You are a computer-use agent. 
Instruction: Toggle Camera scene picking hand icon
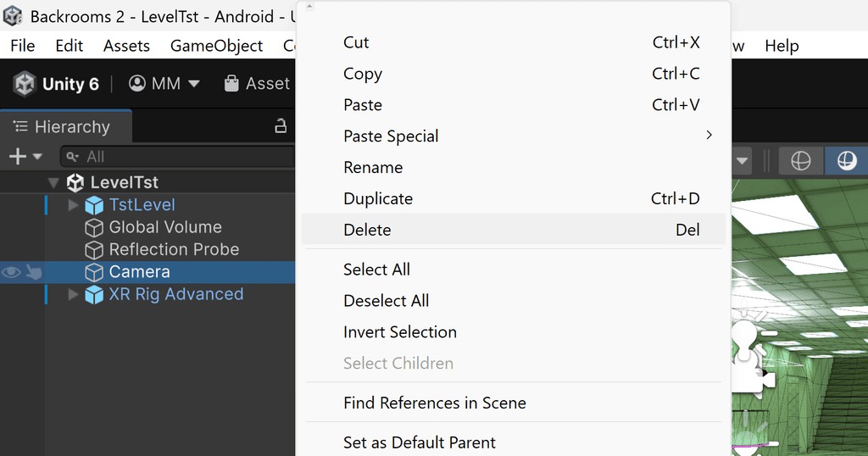pyautogui.click(x=34, y=272)
